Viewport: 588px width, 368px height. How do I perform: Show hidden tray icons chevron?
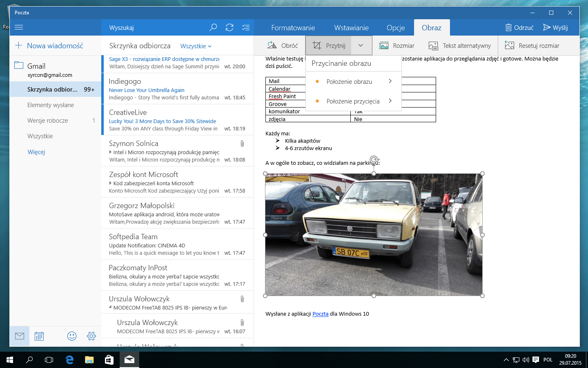tap(506, 360)
